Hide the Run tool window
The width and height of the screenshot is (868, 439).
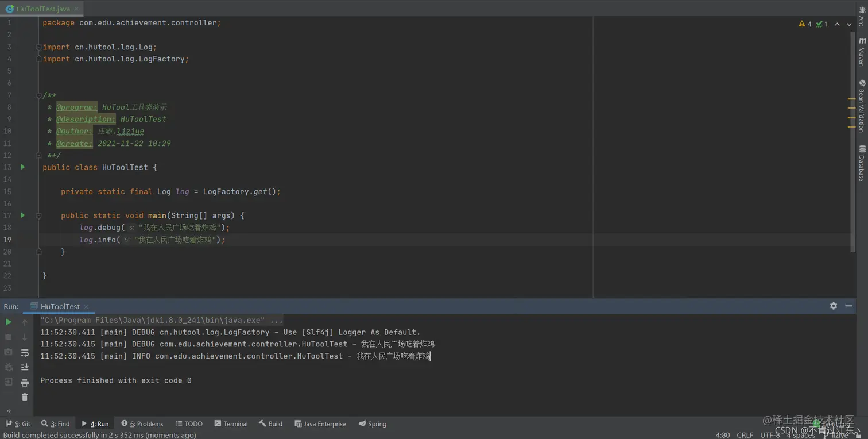(848, 306)
